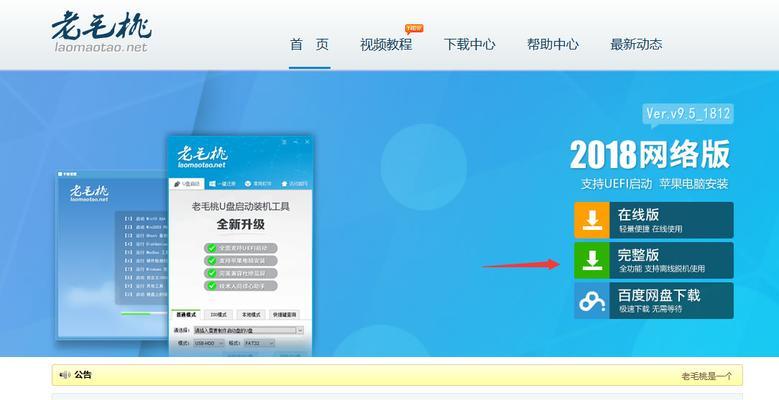Viewport: 779px width, 400px height.
Task: Choose the 百度网盘下载 download option
Action: [654, 301]
